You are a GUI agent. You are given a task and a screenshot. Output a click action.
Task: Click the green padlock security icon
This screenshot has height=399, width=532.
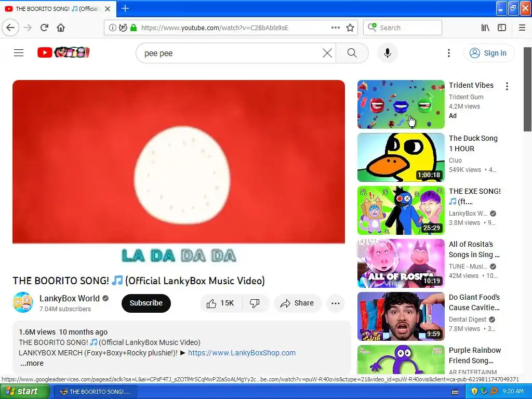134,28
